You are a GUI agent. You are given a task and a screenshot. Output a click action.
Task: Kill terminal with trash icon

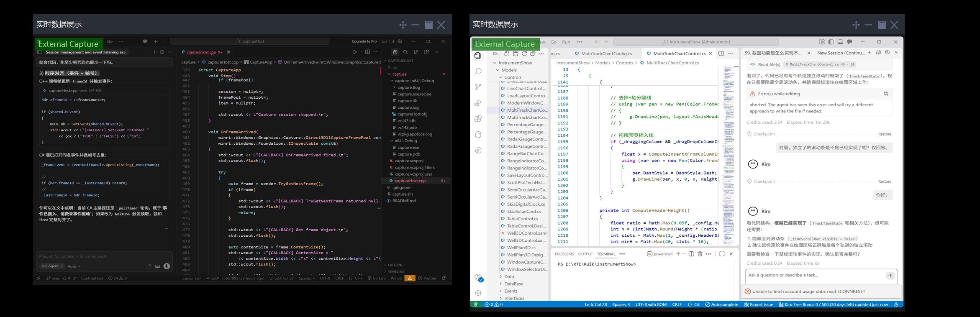click(700, 254)
